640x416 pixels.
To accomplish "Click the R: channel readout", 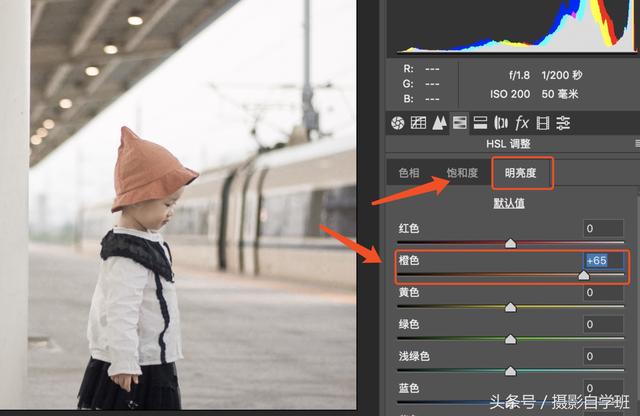I will (421, 69).
